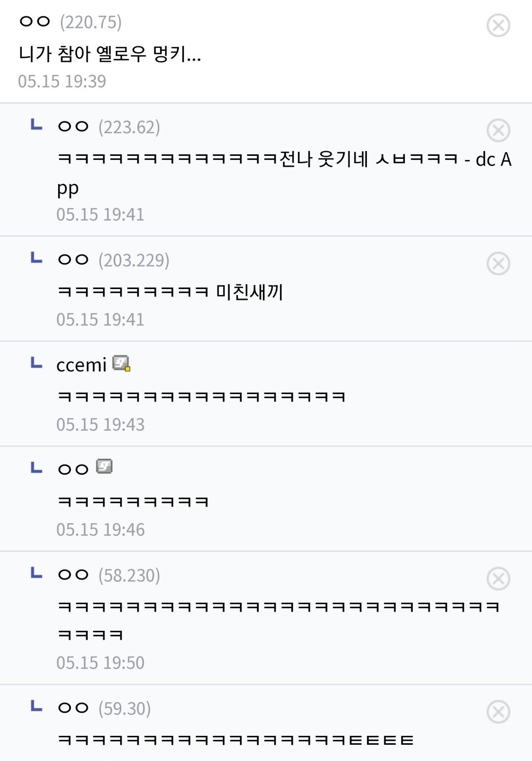The image size is (532, 761).
Task: Select the comment text '니가 참아 옐로우 멍키...'
Action: tap(110, 53)
